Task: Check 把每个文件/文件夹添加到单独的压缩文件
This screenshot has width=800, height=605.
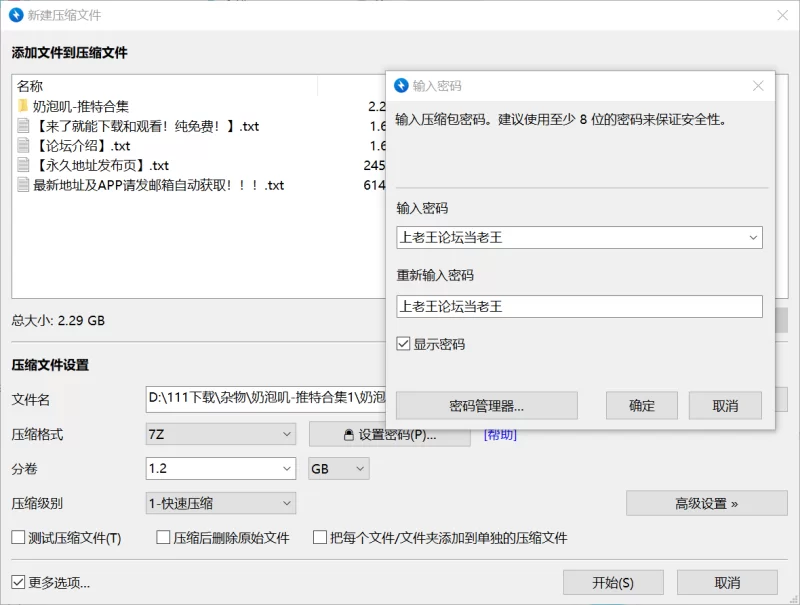Action: click(x=320, y=537)
